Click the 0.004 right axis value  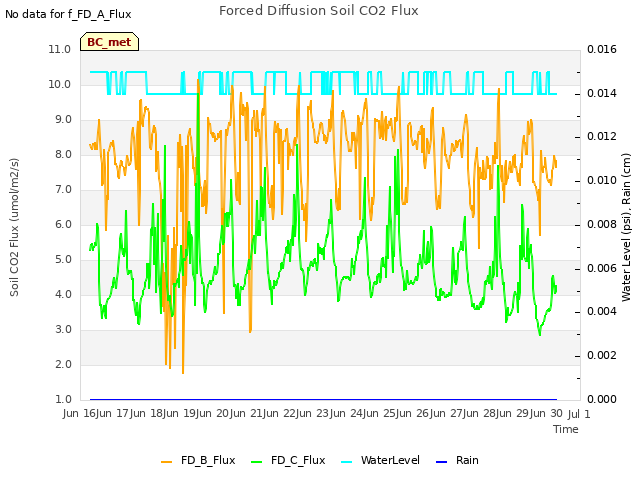[x=602, y=312]
